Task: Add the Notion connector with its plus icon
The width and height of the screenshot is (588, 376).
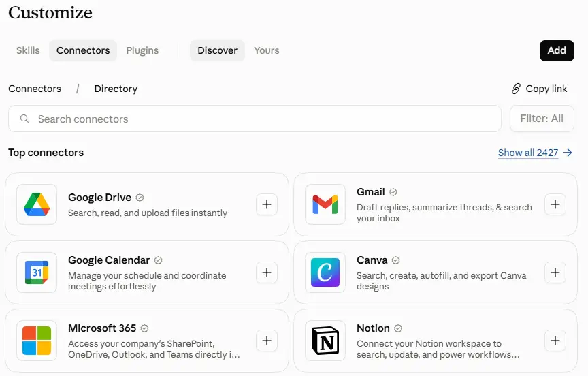Action: 555,341
